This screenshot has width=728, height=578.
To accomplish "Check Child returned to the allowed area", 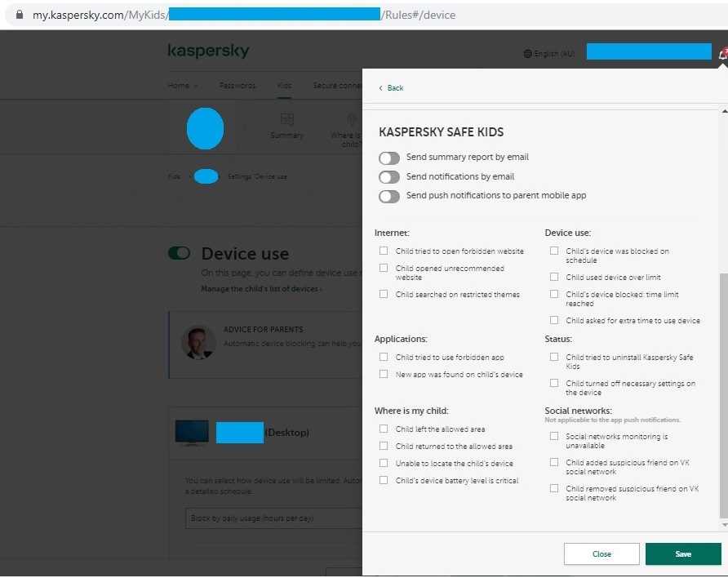I will [x=384, y=446].
